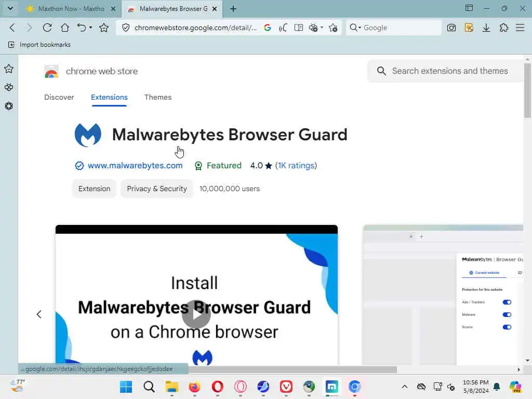This screenshot has width=532, height=399.
Task: Visit www.malwarebytes.com link
Action: coord(135,166)
